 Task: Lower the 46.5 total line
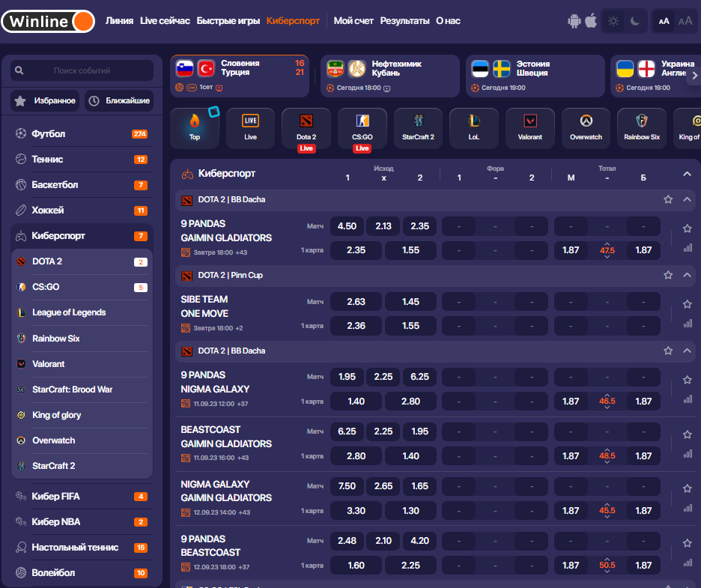pos(607,407)
